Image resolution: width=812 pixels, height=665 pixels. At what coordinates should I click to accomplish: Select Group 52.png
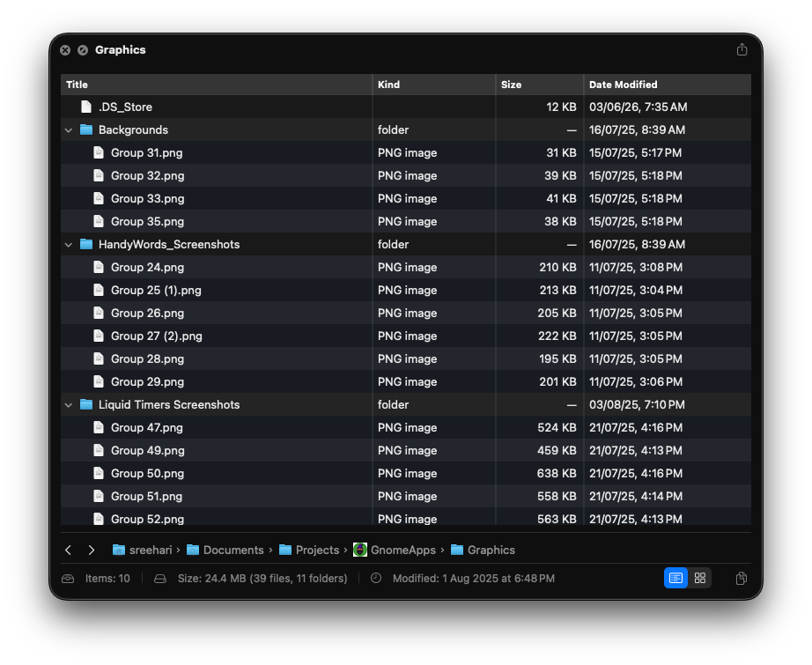coord(406,517)
